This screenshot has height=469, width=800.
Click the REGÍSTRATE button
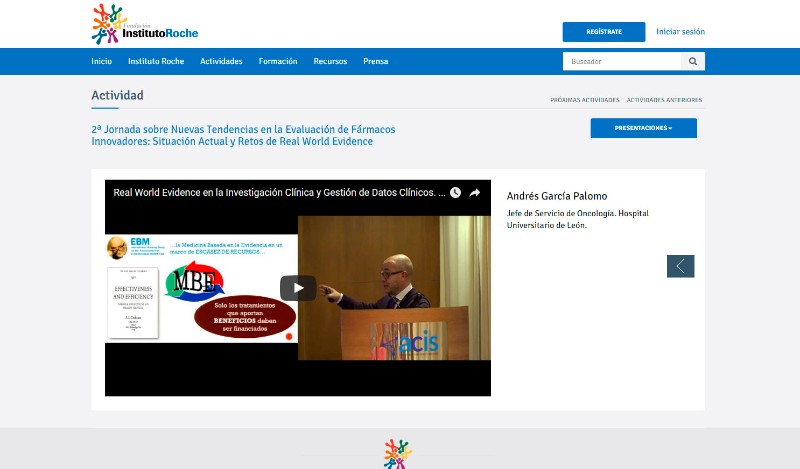(x=604, y=32)
